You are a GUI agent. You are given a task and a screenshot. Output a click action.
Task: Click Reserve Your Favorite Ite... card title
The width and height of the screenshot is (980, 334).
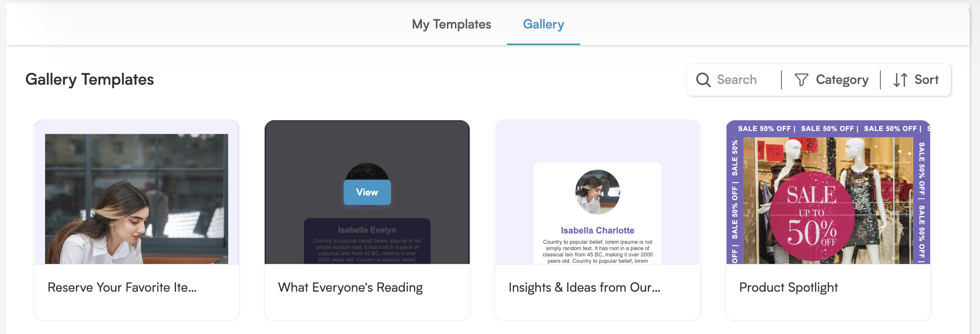[x=122, y=287]
